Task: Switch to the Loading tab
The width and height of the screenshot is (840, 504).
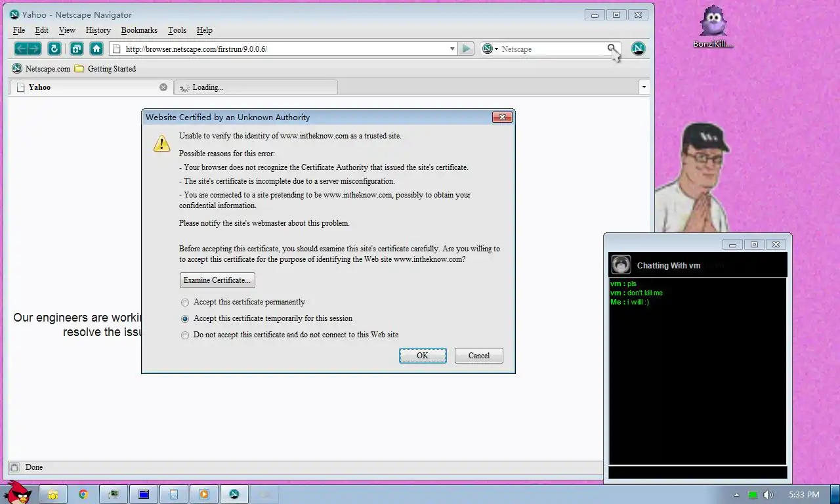Action: click(x=256, y=87)
